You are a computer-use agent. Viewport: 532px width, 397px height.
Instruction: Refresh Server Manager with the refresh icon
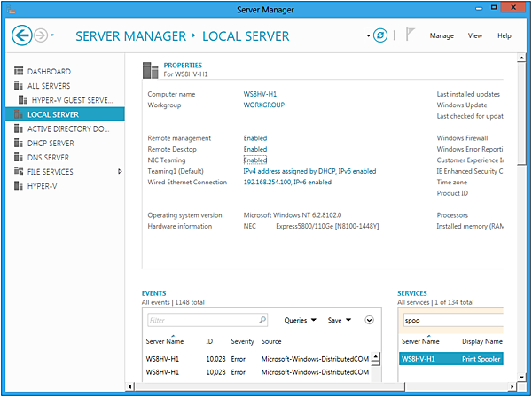click(x=381, y=35)
